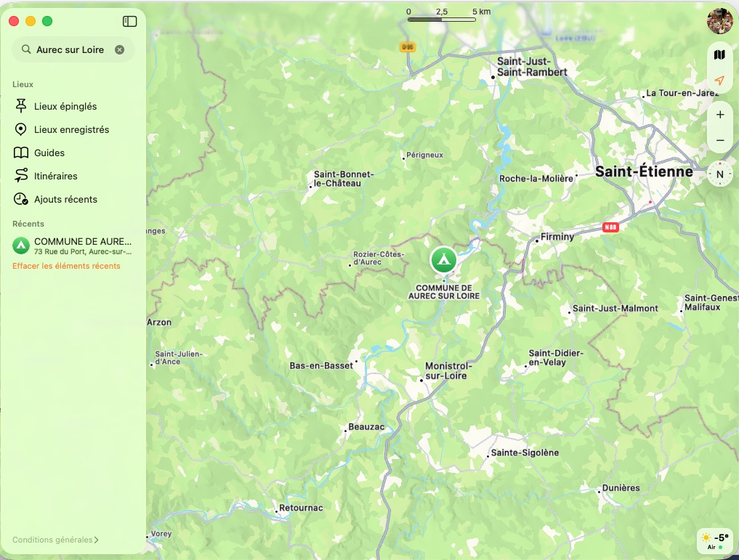Click the Saint-Étienne city label

point(644,172)
